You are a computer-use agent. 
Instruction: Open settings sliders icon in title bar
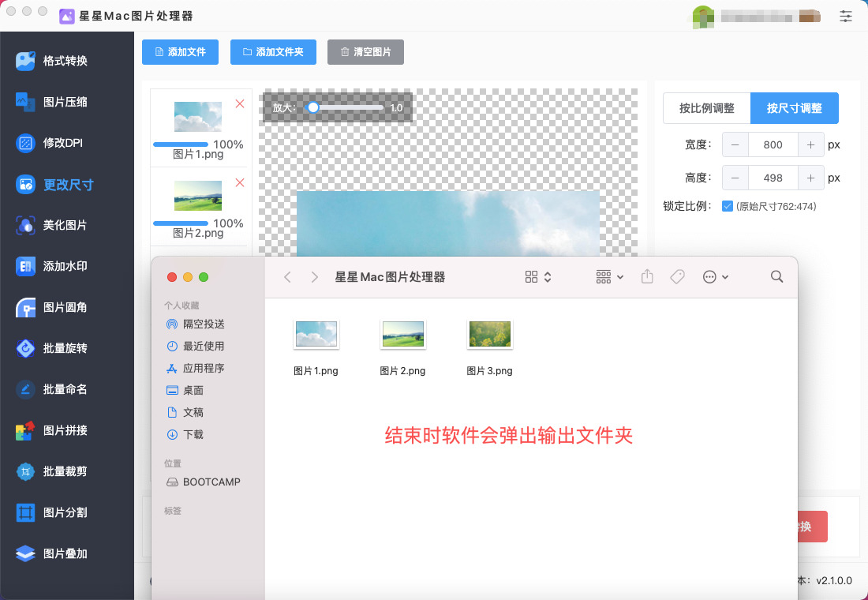[x=846, y=16]
